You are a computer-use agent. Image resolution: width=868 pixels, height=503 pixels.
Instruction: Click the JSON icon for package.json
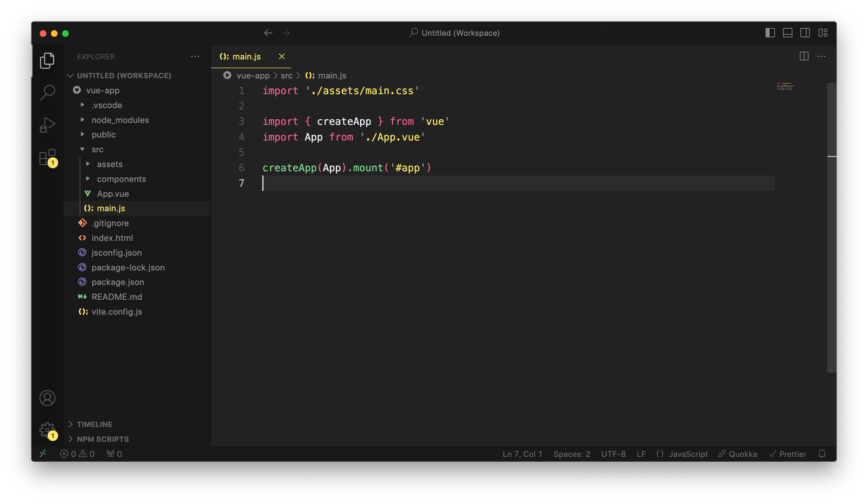coord(82,282)
